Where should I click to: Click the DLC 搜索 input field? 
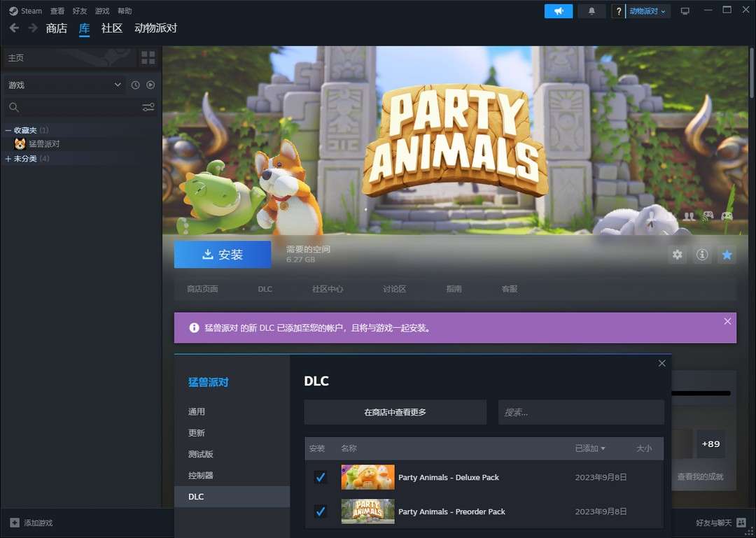click(x=581, y=412)
